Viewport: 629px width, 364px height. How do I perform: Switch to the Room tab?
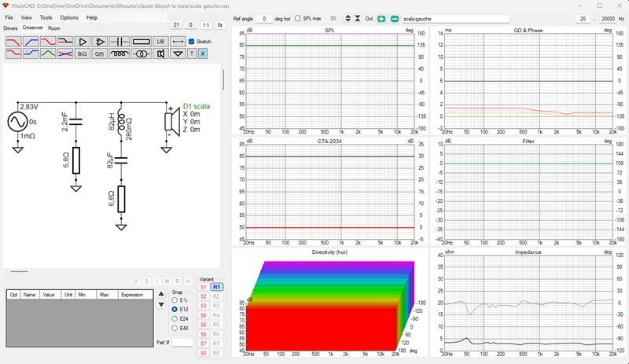click(x=54, y=28)
